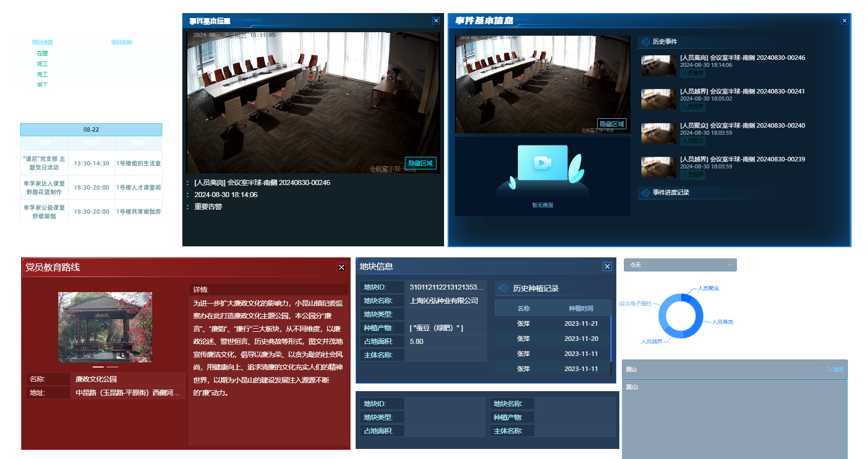This screenshot has width=868, height=459.
Task: Click the 黄山 search result item
Action: point(632,387)
